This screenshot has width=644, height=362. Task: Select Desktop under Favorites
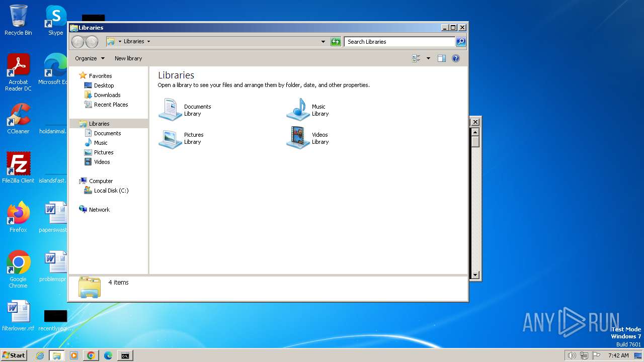tap(104, 85)
